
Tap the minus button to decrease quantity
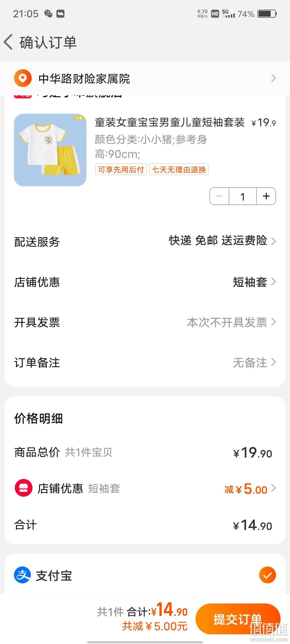coord(219,196)
